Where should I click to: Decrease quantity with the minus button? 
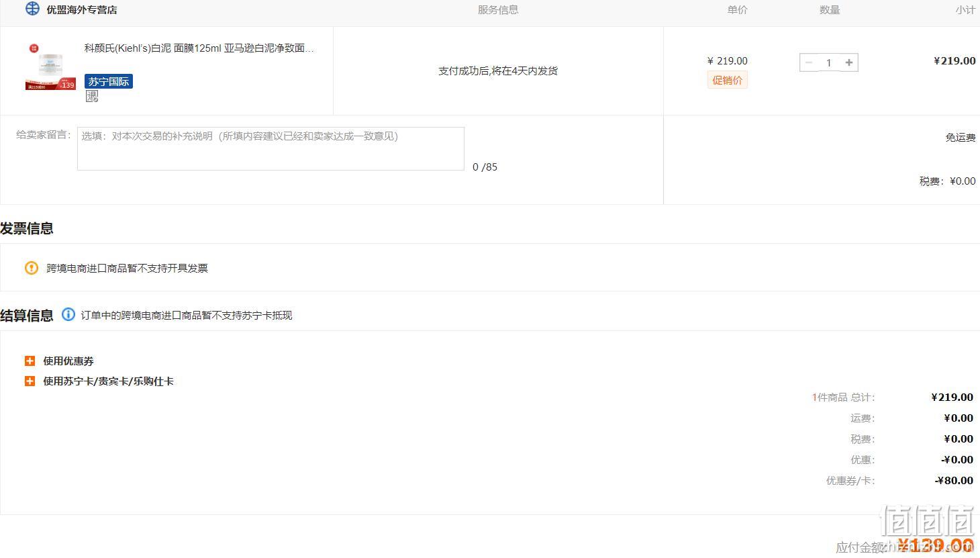809,62
